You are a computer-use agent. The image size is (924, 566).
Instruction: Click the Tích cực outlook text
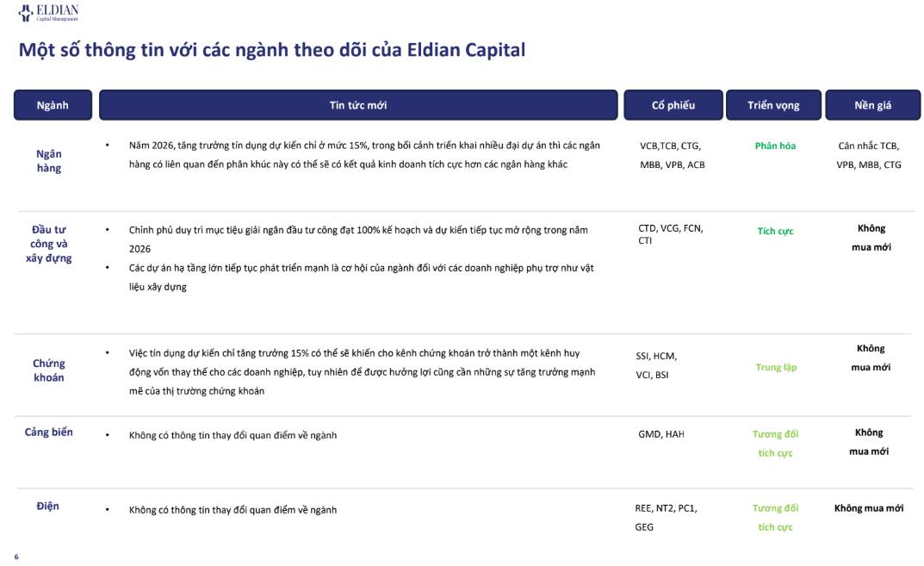point(776,231)
